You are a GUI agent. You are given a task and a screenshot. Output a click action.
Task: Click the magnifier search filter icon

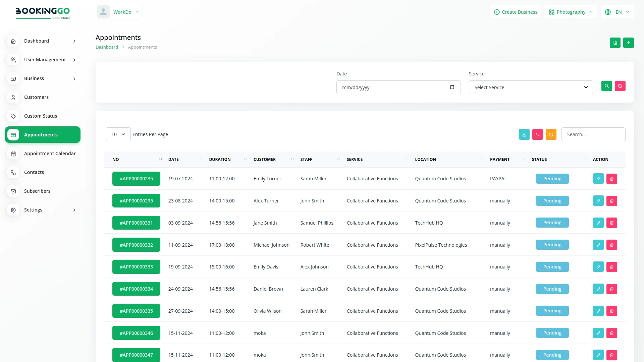(607, 86)
